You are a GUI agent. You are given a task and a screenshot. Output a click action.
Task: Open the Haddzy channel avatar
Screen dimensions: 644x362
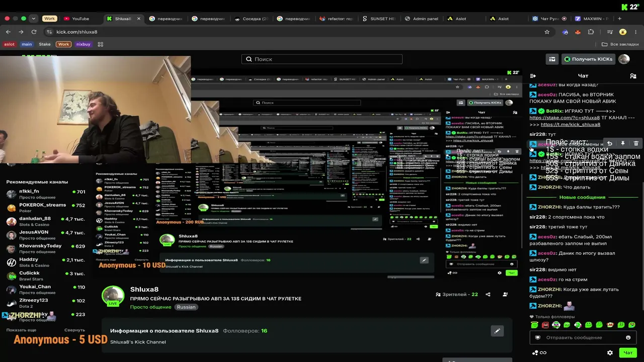11,262
